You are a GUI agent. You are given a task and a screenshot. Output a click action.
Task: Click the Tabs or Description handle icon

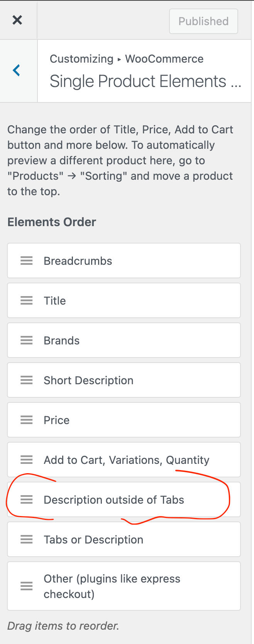tap(27, 540)
